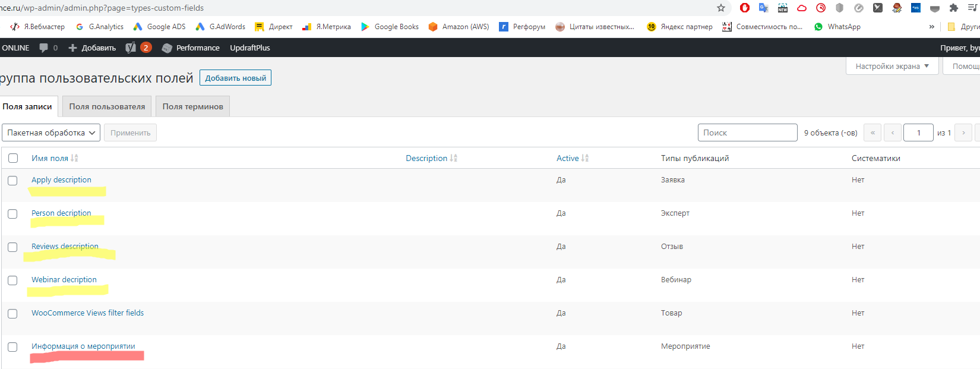Open the Я.Вебмастер bookmark
980x369 pixels.
click(37, 27)
